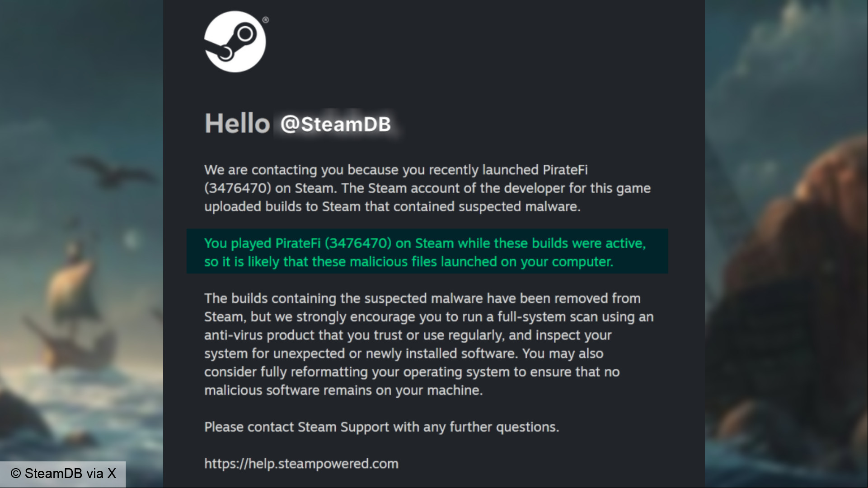Click the Steam logo icon
The width and height of the screenshot is (868, 488).
coord(235,42)
